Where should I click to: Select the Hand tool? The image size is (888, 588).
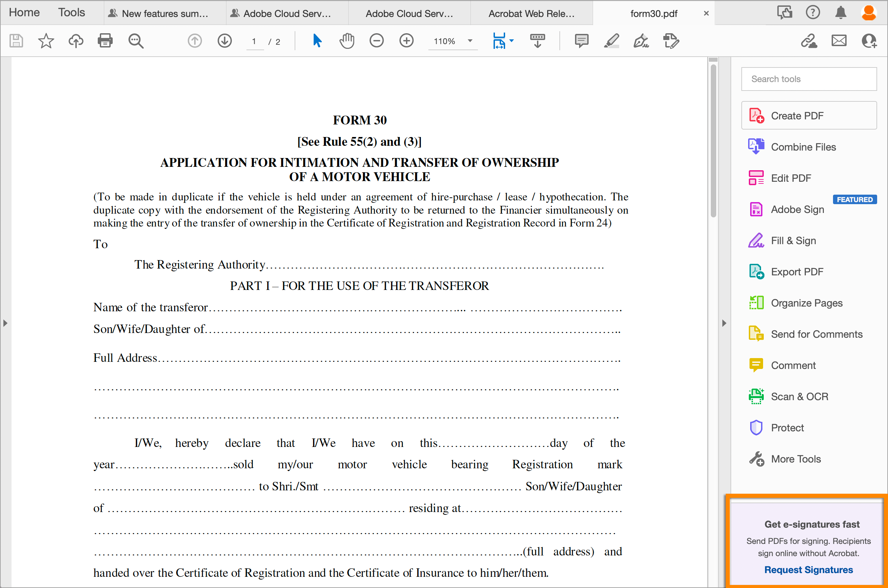coord(347,41)
